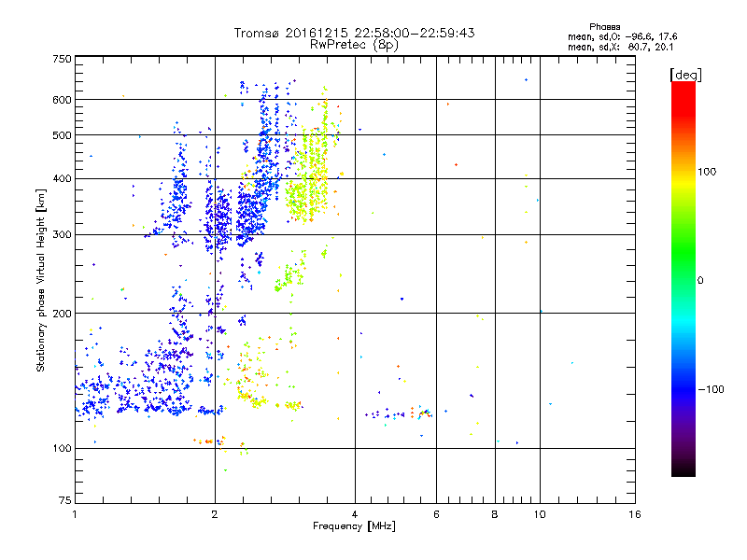Click the x-axis tick label '4'

click(x=355, y=514)
